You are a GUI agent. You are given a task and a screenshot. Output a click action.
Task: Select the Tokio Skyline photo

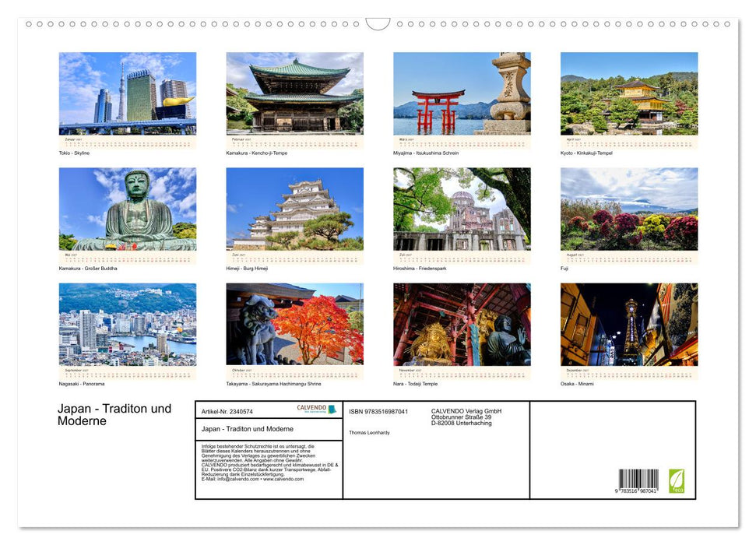(127, 93)
